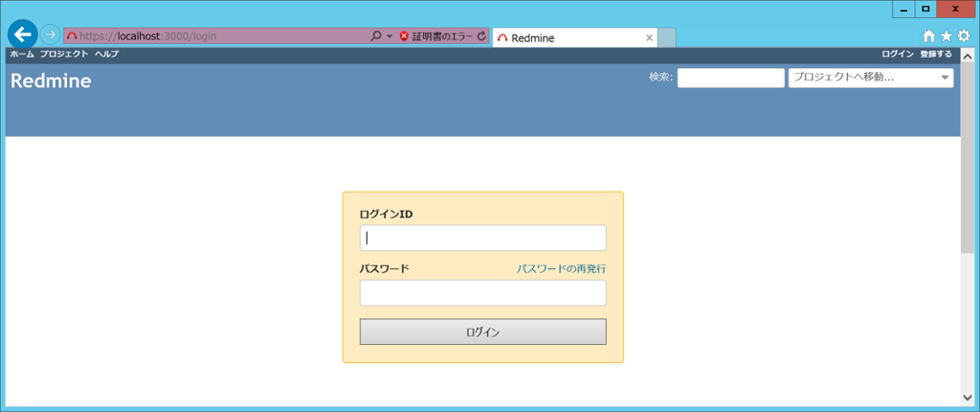Open a new tab with the blank tab button

click(666, 37)
